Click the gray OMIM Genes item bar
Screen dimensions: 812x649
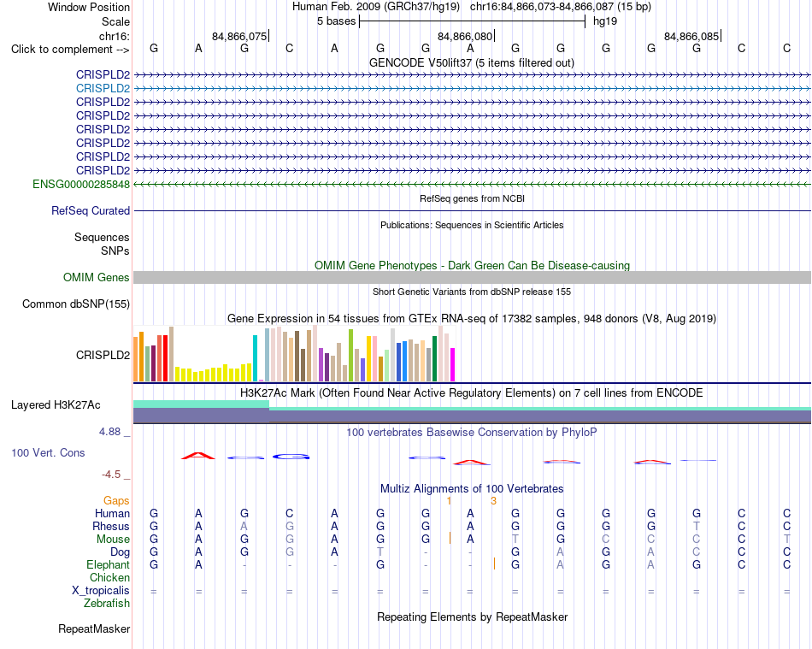(x=472, y=278)
